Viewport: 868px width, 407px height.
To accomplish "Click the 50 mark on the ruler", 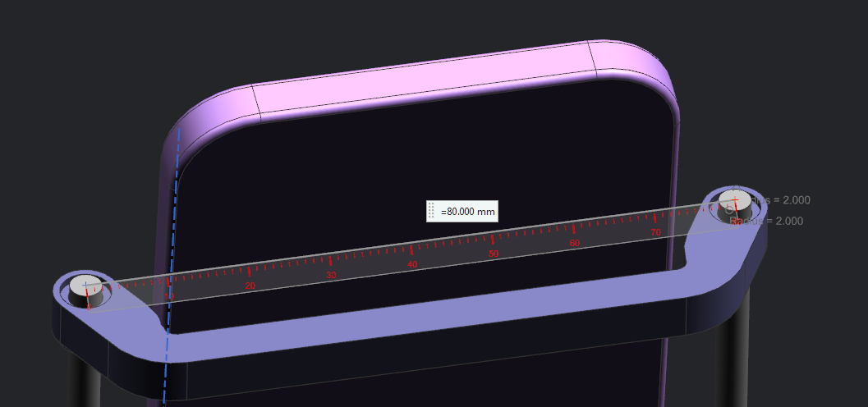I will pyautogui.click(x=494, y=254).
